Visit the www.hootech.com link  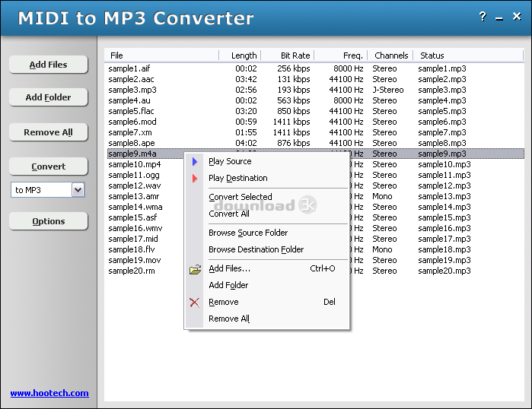coord(49,393)
